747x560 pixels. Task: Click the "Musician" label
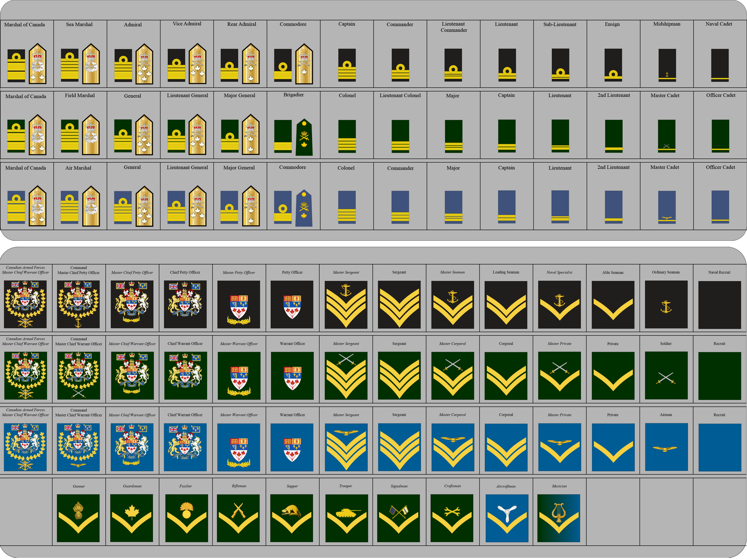(x=559, y=486)
